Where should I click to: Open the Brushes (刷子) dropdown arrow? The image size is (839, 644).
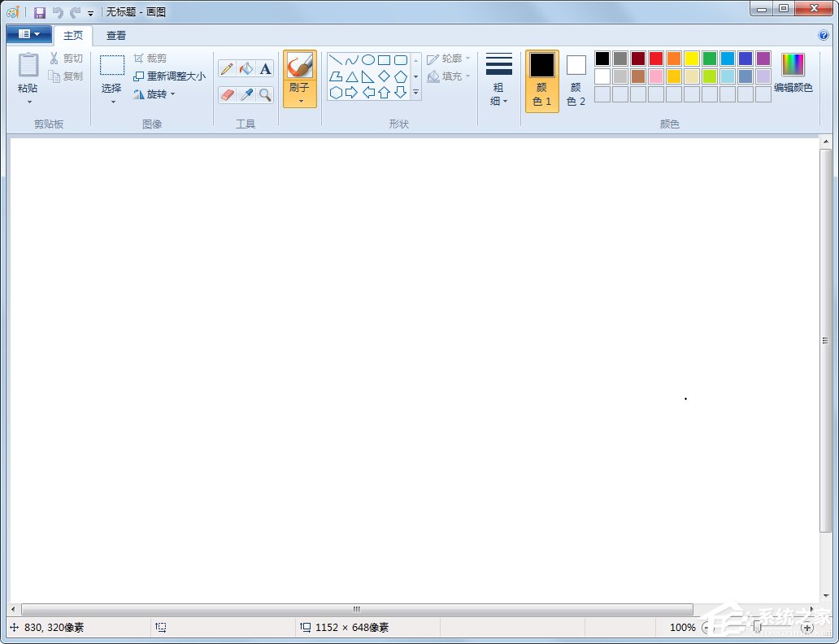tap(300, 101)
